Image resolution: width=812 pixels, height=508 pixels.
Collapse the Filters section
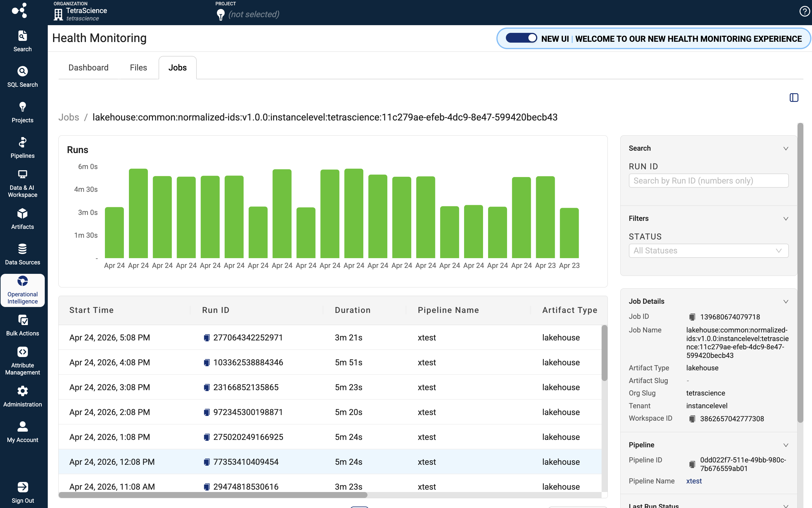(x=785, y=219)
